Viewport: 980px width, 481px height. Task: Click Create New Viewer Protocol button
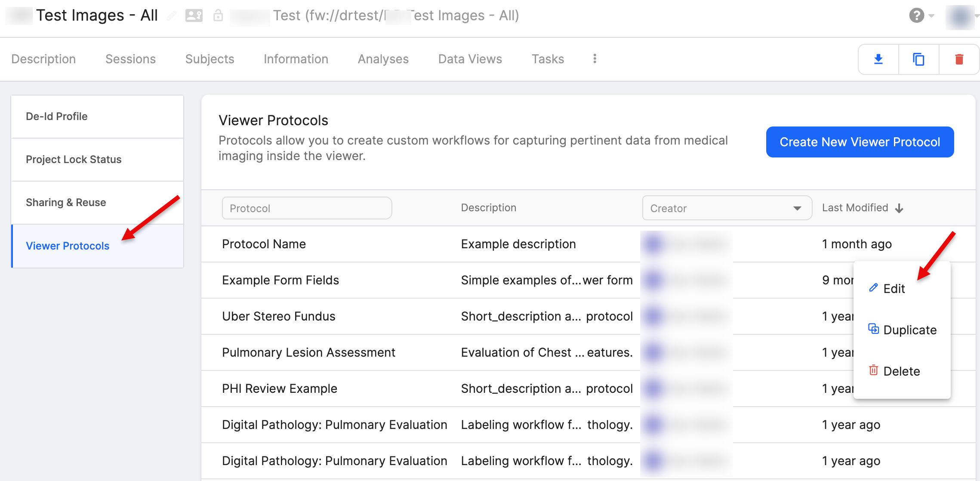click(860, 142)
